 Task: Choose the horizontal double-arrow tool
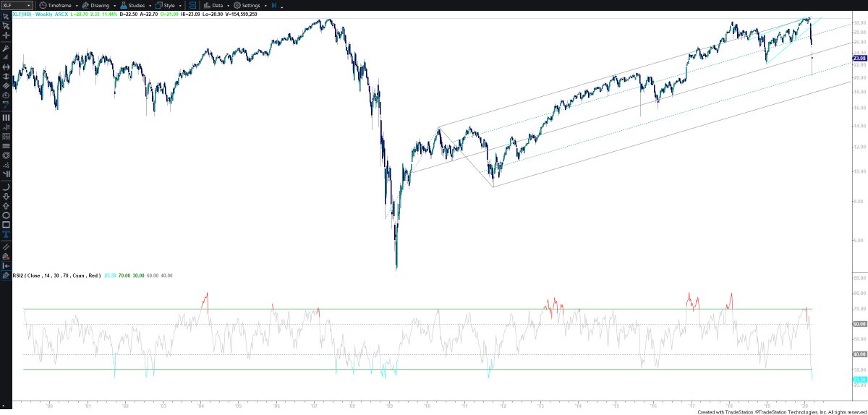[6, 67]
